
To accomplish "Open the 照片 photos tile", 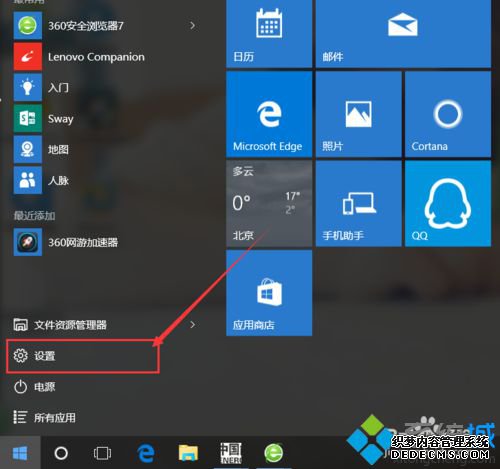I will point(359,114).
